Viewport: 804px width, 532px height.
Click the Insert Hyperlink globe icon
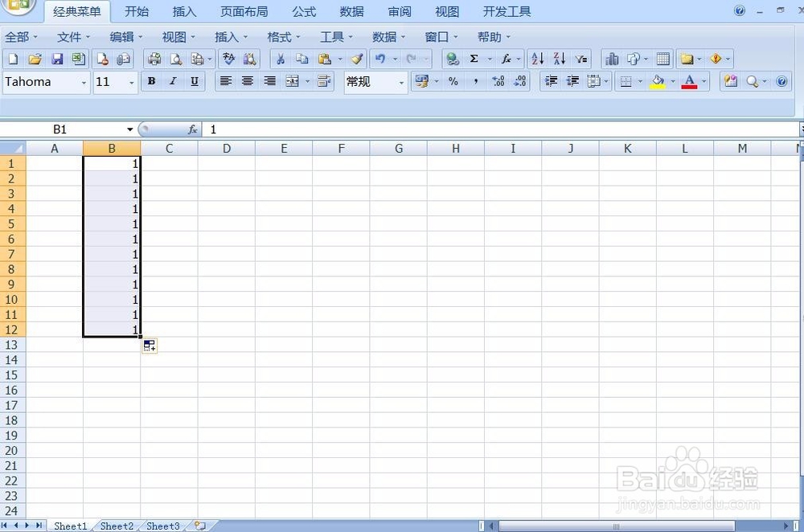tap(452, 59)
